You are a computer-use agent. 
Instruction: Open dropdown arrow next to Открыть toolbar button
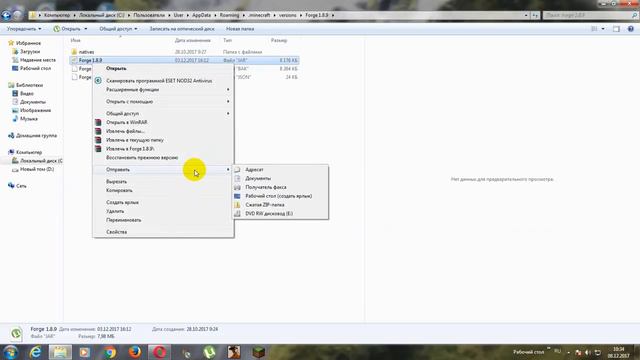coord(85,29)
